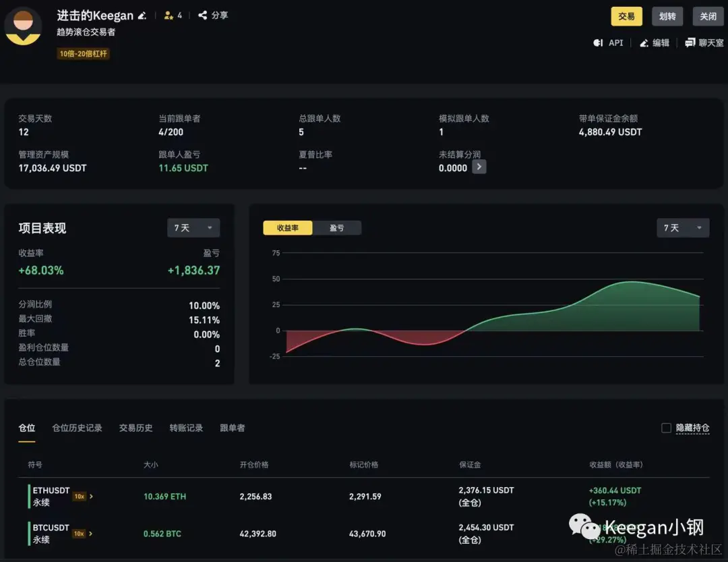Click the yellow 交易 button
The width and height of the screenshot is (728, 562).
[x=626, y=16]
